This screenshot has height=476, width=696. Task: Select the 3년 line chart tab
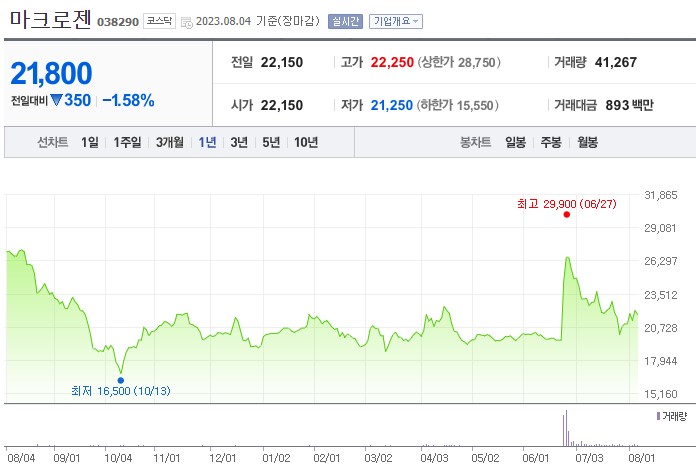pyautogui.click(x=239, y=142)
